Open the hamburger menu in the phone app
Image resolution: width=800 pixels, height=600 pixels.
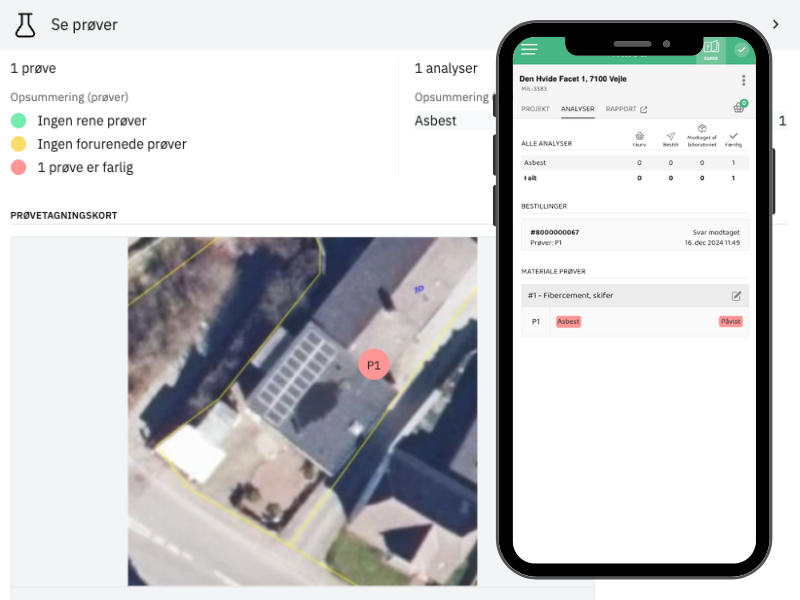[529, 49]
